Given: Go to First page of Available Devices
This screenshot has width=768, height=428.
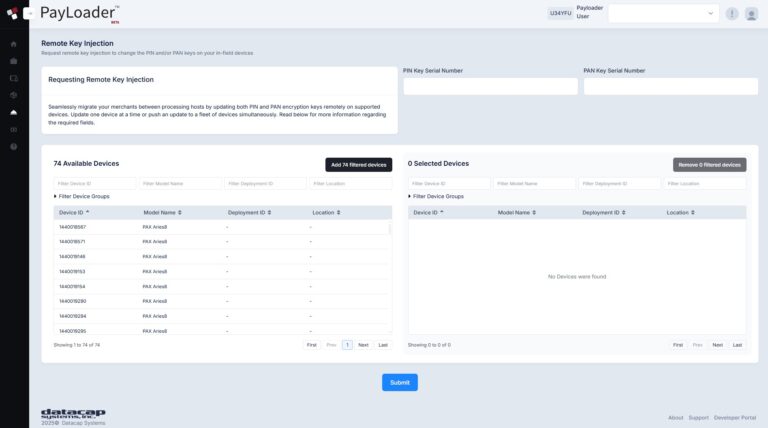Looking at the screenshot, I should coord(312,345).
